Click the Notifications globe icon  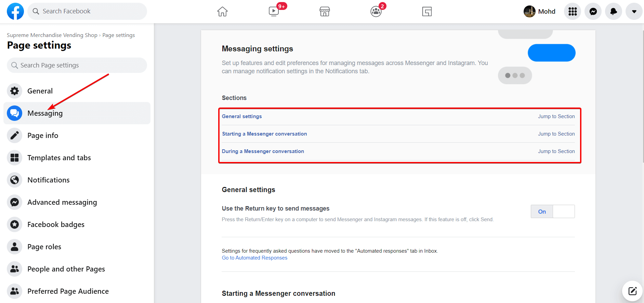tap(14, 180)
